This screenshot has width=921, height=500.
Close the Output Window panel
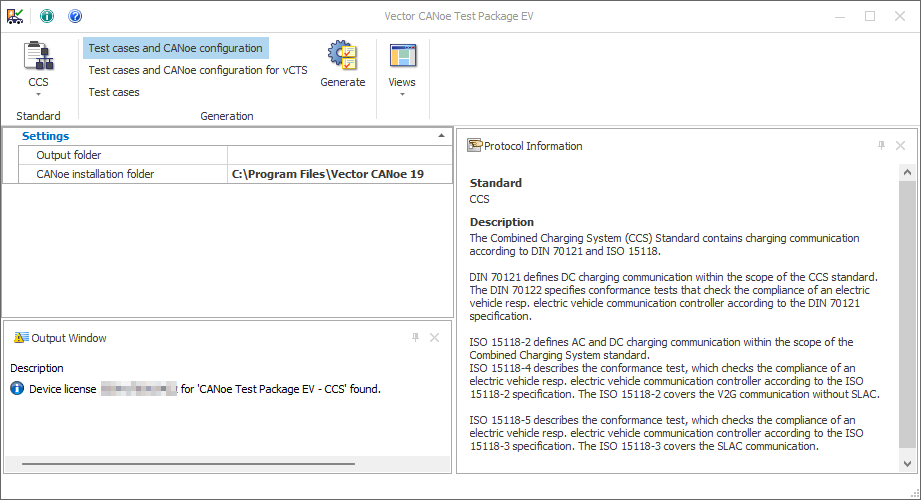point(435,337)
